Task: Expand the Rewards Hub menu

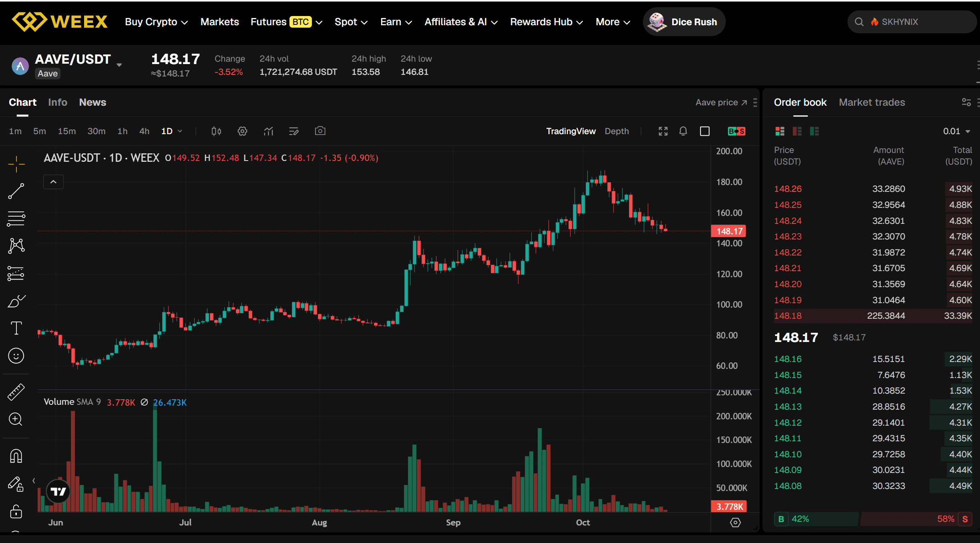Action: tap(546, 22)
